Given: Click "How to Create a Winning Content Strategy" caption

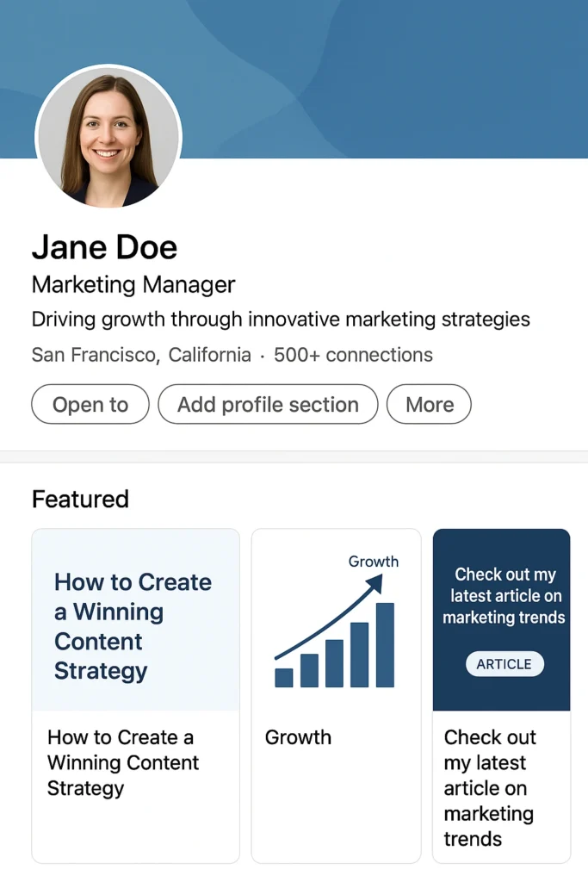Looking at the screenshot, I should (123, 762).
